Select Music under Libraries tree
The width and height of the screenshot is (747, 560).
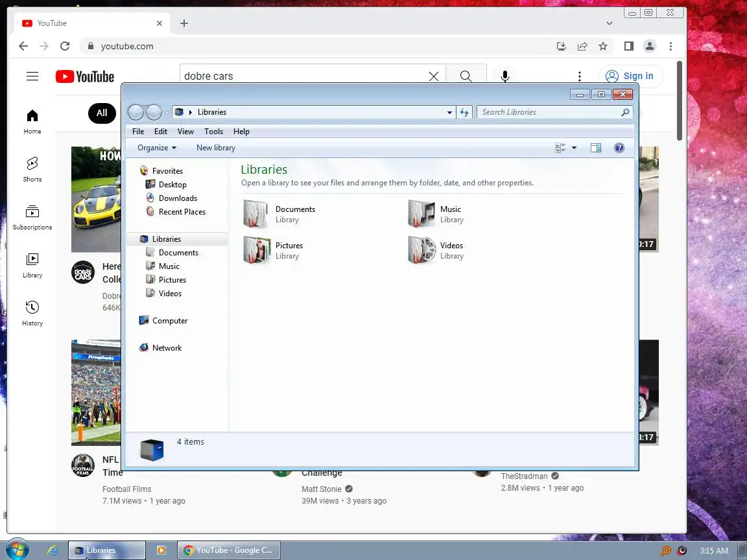[169, 266]
